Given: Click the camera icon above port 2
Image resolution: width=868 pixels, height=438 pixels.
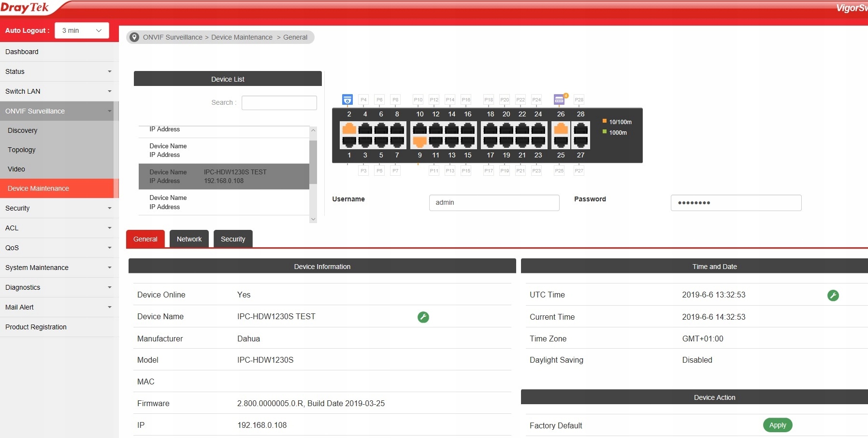Looking at the screenshot, I should (347, 99).
